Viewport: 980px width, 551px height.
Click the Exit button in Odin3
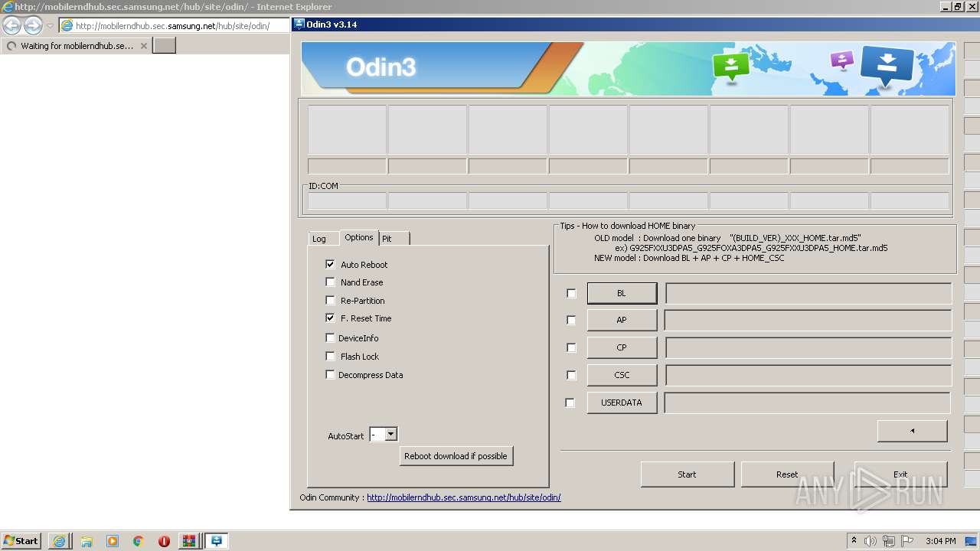(900, 474)
